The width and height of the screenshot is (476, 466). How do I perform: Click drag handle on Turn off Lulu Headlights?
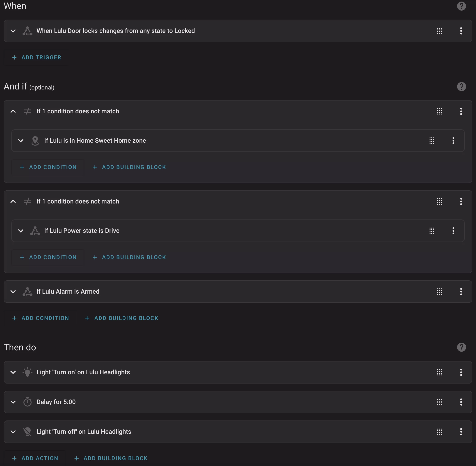[439, 432]
